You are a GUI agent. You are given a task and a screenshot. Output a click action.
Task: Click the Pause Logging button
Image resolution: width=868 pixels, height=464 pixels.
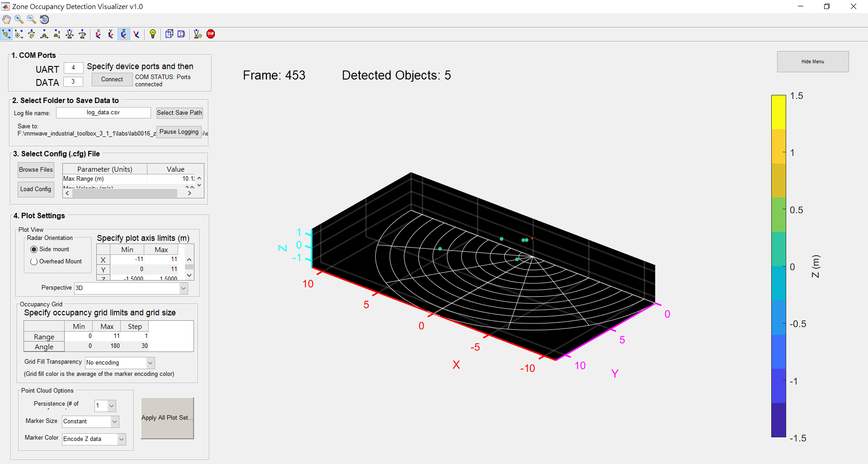(179, 132)
